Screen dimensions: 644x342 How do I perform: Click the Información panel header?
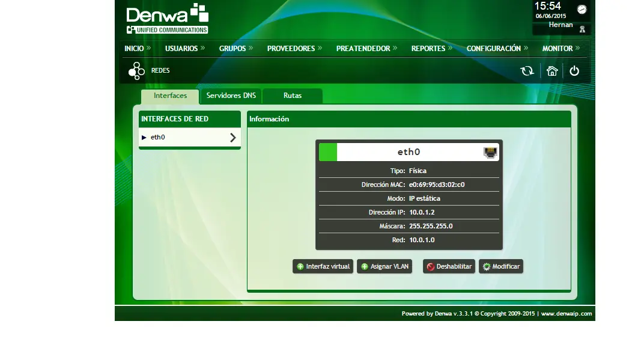click(x=409, y=119)
